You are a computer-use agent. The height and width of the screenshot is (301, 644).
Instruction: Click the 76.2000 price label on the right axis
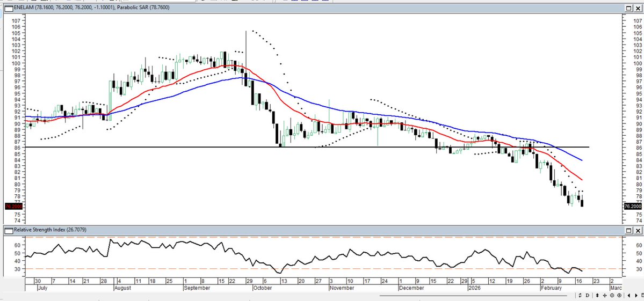633,207
